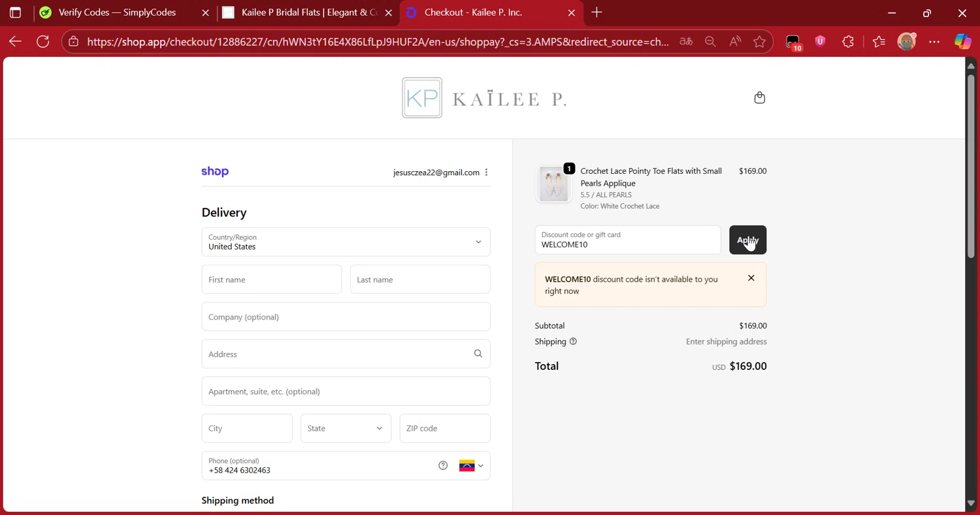Show phone number help tooltip
980x515 pixels.
click(x=443, y=465)
